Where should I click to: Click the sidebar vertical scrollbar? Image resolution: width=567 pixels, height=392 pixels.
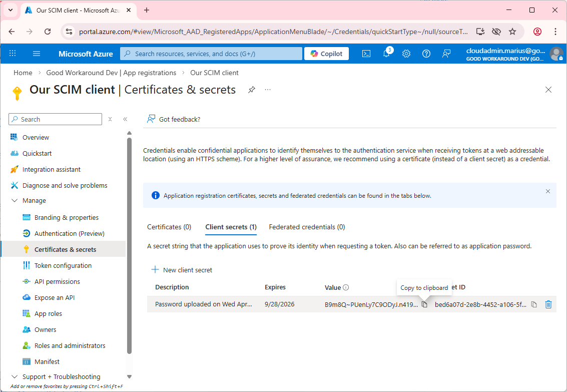click(129, 245)
